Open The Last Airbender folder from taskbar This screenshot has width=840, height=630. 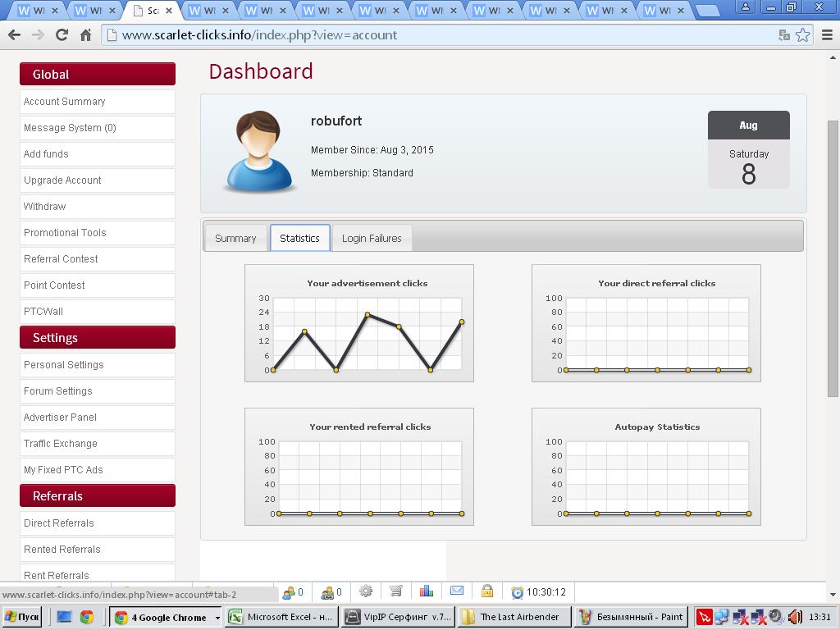(x=514, y=617)
